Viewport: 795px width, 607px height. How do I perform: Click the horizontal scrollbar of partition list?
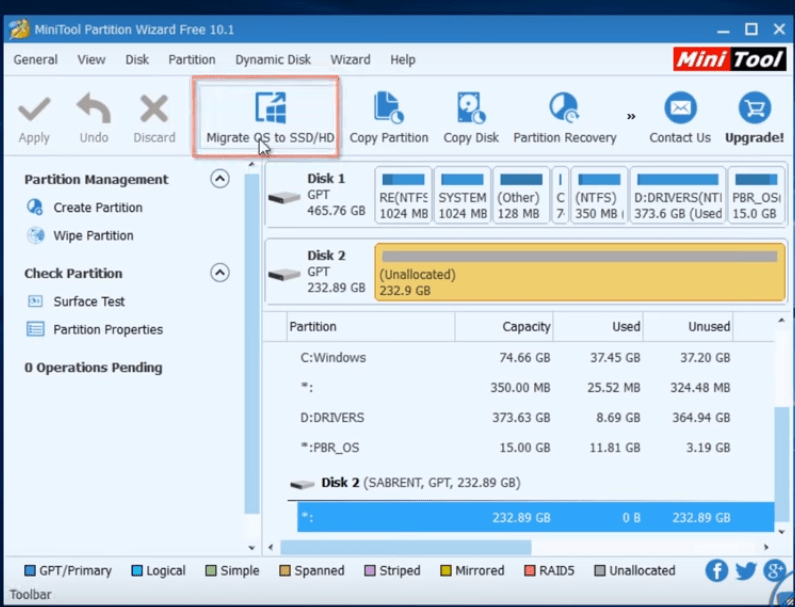[406, 547]
